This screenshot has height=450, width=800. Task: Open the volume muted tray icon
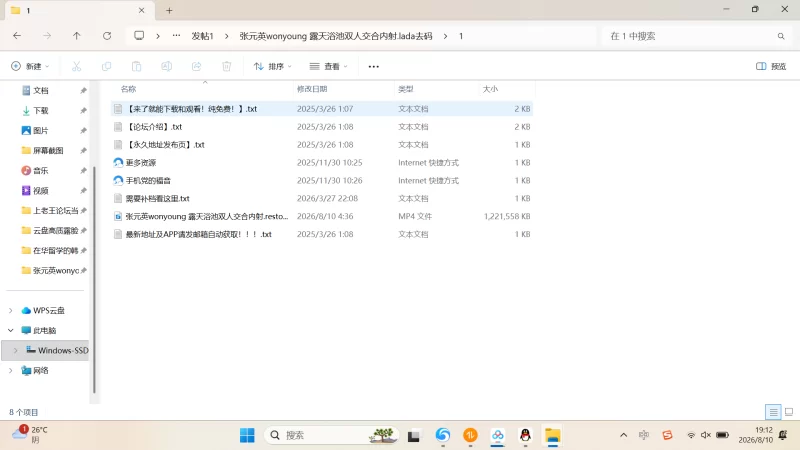tap(706, 435)
